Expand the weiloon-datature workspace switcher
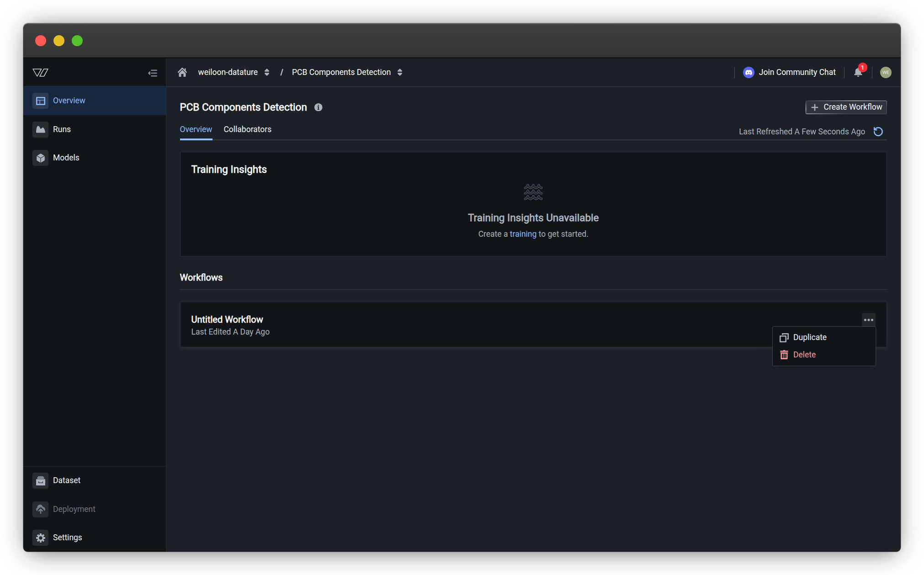This screenshot has width=924, height=575. [x=266, y=72]
